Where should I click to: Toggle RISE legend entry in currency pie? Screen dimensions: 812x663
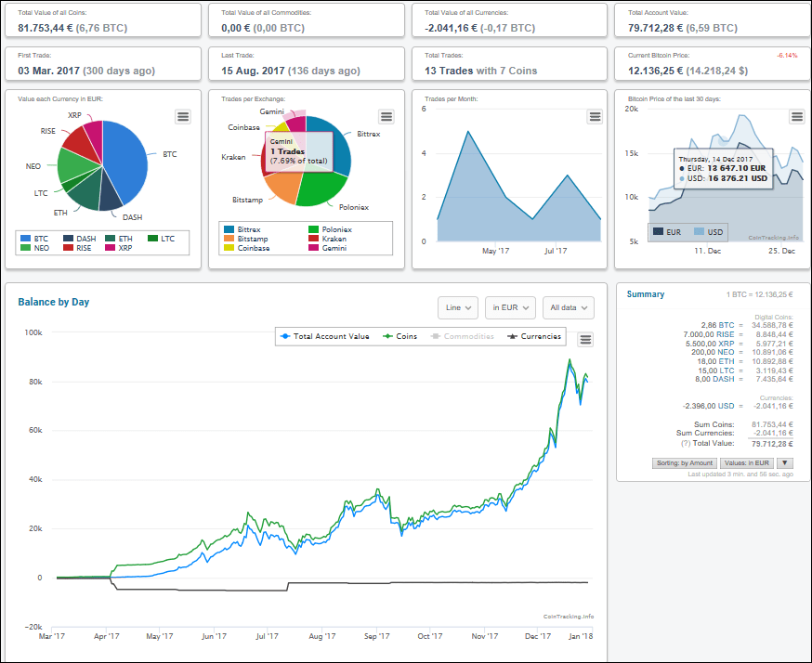point(77,248)
